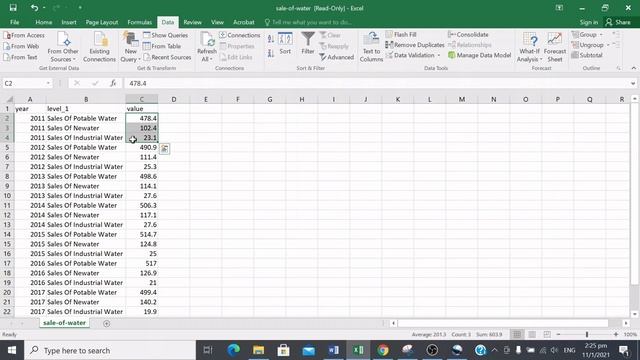
Task: Toggle the Filter funnel
Action: 308,44
